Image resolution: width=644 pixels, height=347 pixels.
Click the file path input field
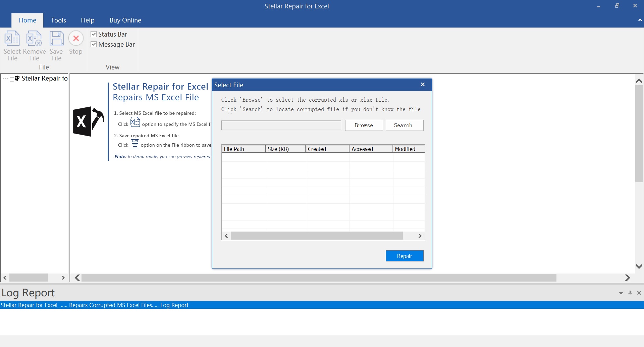pyautogui.click(x=281, y=125)
